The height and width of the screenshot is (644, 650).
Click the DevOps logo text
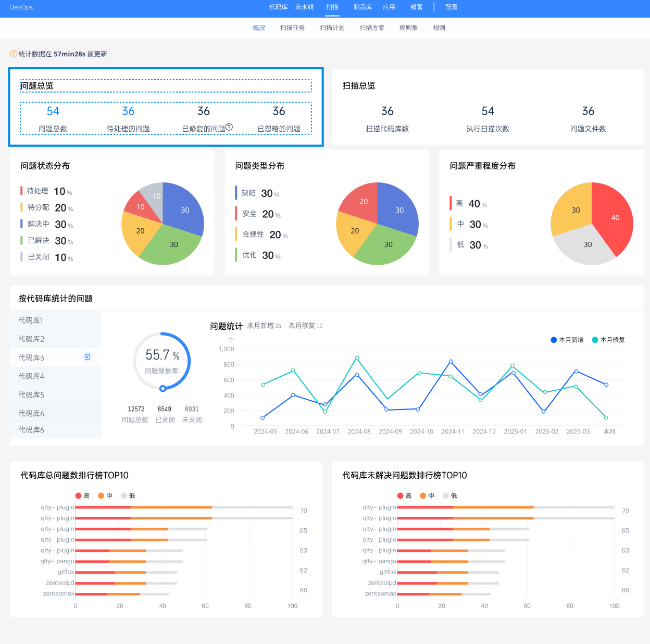pyautogui.click(x=21, y=7)
